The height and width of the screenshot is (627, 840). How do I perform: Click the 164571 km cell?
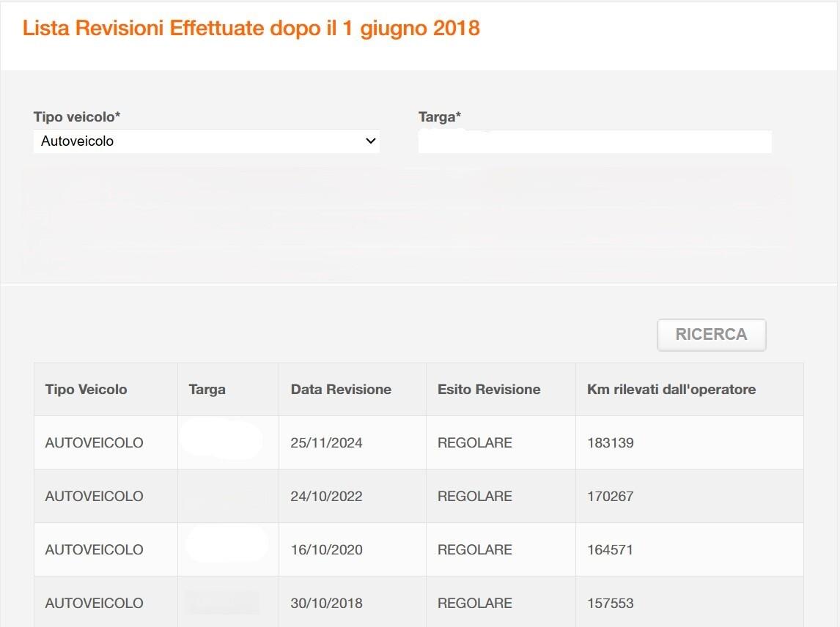click(x=610, y=550)
